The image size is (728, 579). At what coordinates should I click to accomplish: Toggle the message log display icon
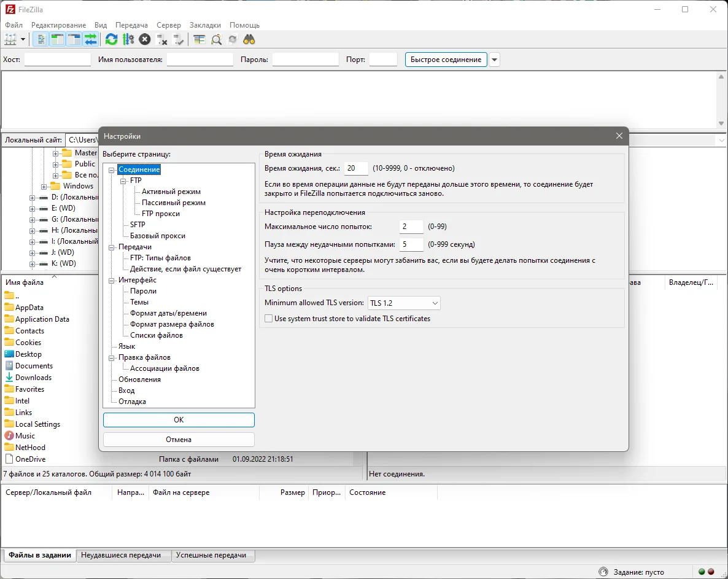(x=41, y=39)
